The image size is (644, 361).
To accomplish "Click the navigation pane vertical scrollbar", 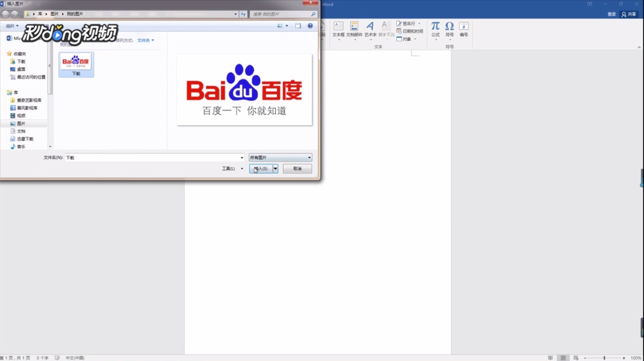I will (50, 66).
